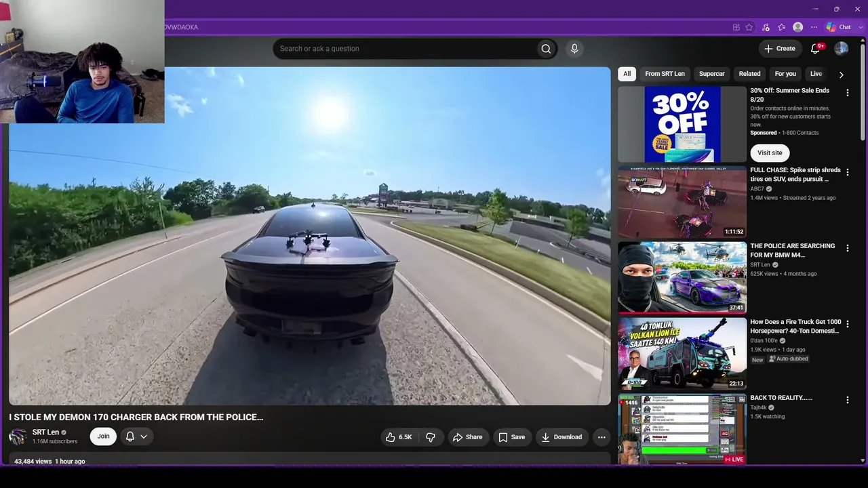Open the fire truck video thumbnail

tap(682, 353)
